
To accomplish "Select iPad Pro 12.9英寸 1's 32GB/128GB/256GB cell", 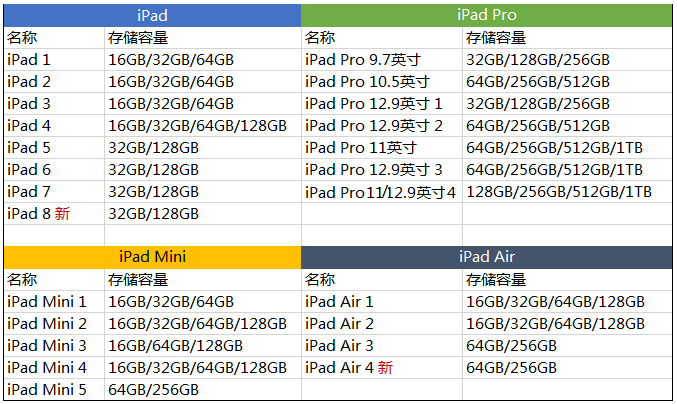I will coord(567,104).
